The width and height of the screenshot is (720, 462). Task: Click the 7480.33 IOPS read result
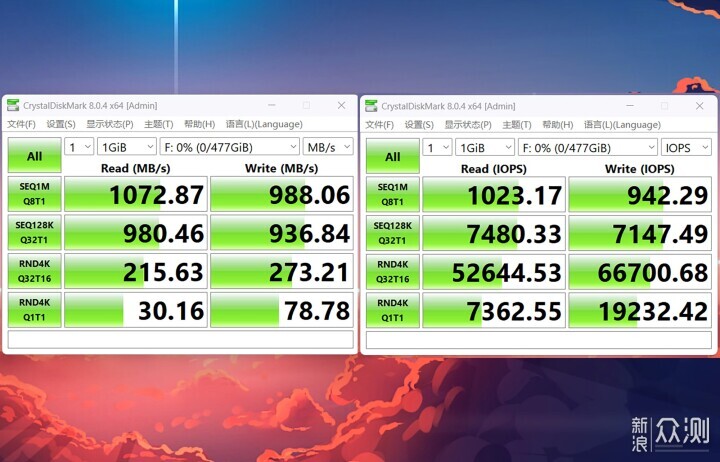tap(494, 233)
